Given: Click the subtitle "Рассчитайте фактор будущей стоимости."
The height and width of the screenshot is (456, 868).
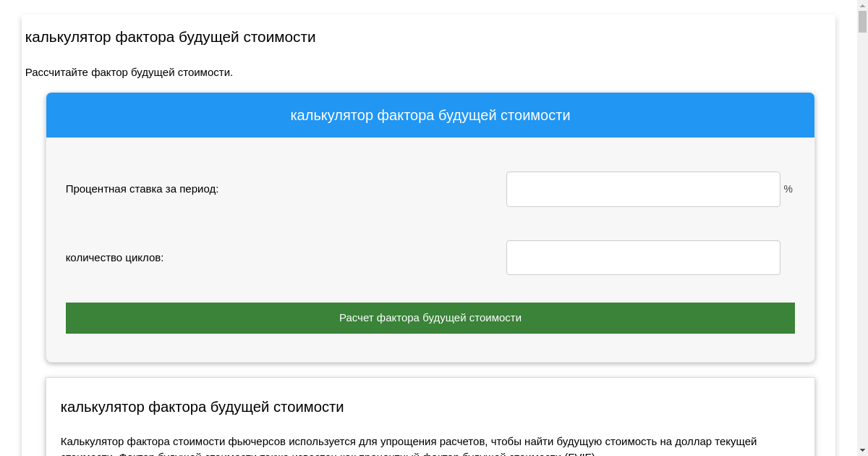Looking at the screenshot, I should [129, 72].
